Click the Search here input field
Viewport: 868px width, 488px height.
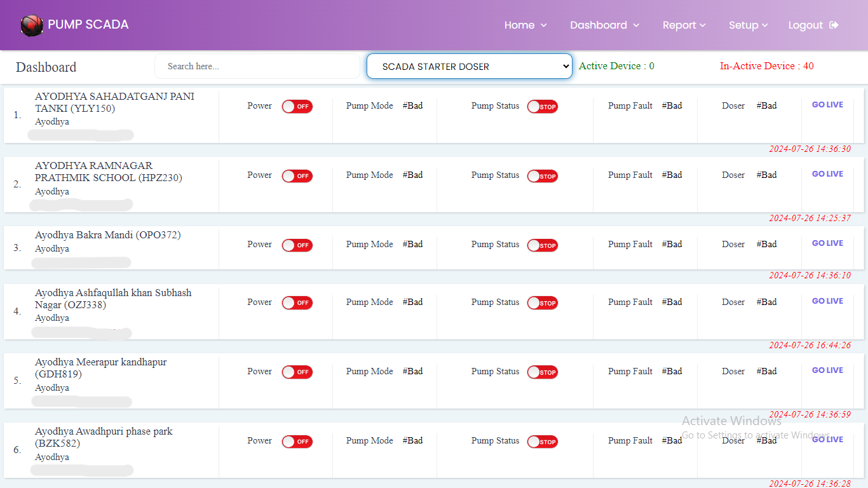point(257,66)
